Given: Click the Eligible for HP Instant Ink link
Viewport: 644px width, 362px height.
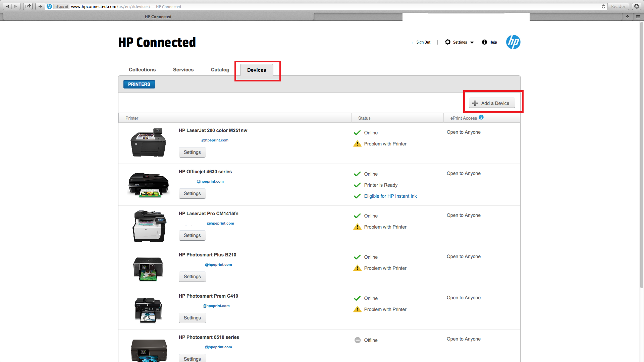Looking at the screenshot, I should 390,196.
